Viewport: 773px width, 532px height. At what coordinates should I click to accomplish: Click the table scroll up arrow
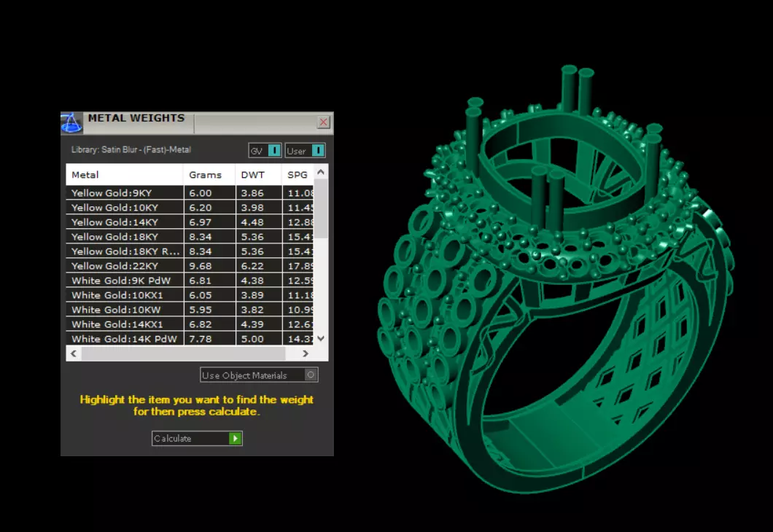pos(321,172)
